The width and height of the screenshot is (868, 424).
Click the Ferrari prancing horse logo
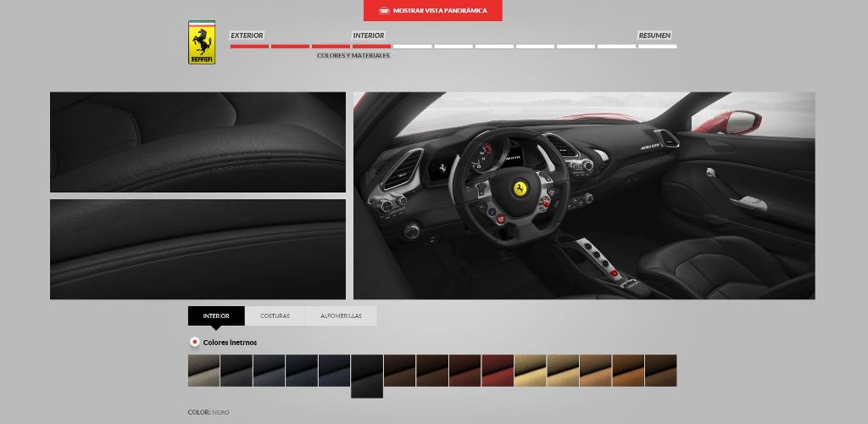pyautogui.click(x=202, y=42)
